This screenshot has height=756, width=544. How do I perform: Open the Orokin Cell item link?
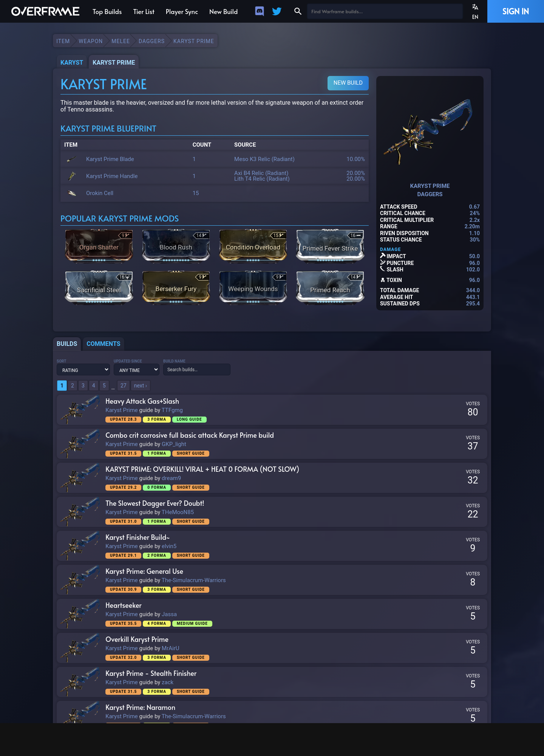[100, 193]
